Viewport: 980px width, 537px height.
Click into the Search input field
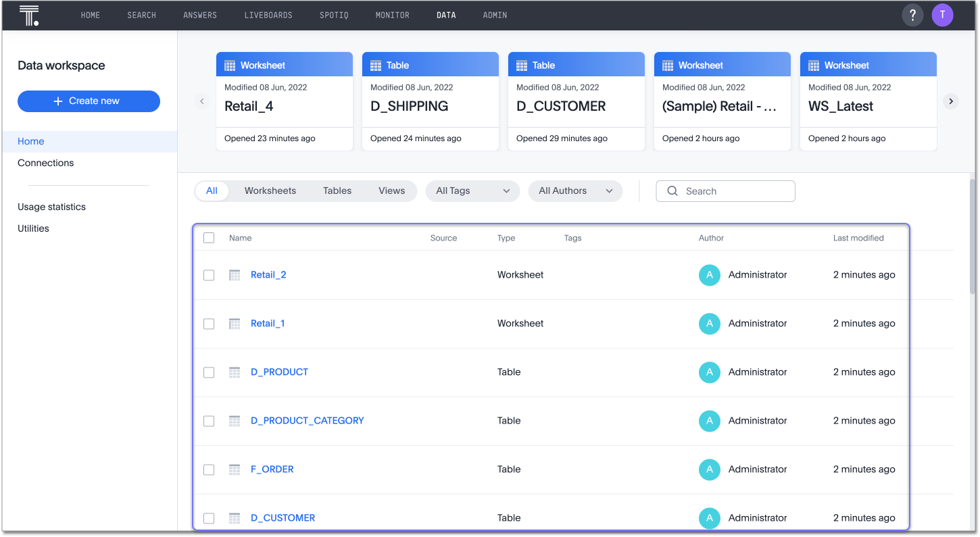[x=733, y=191]
